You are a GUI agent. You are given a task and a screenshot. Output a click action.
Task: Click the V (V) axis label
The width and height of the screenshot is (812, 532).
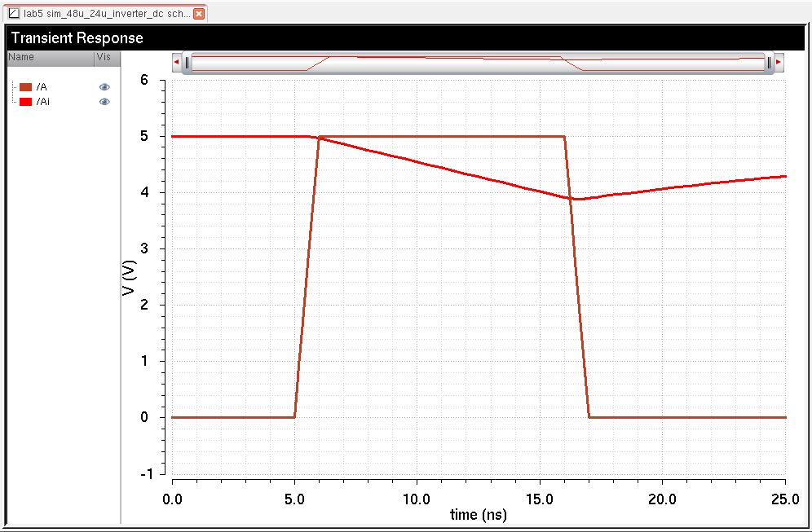[x=129, y=278]
